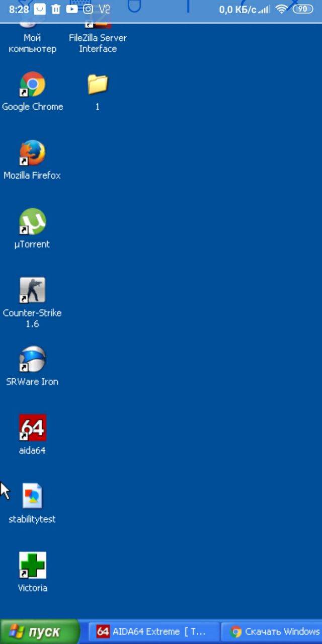Open the пуск Start menu button

click(40, 631)
